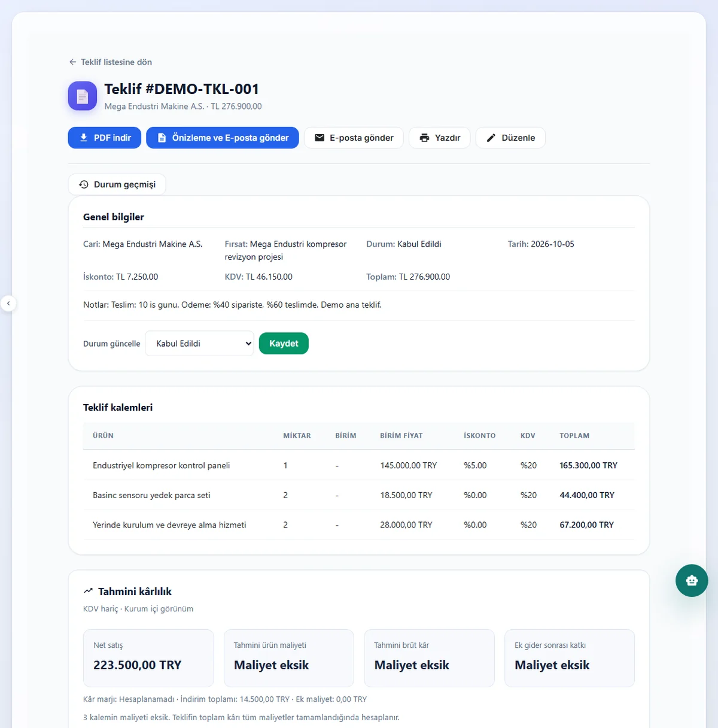This screenshot has height=728, width=718.
Task: Click the ÜRÜN column header
Action: 103,436
